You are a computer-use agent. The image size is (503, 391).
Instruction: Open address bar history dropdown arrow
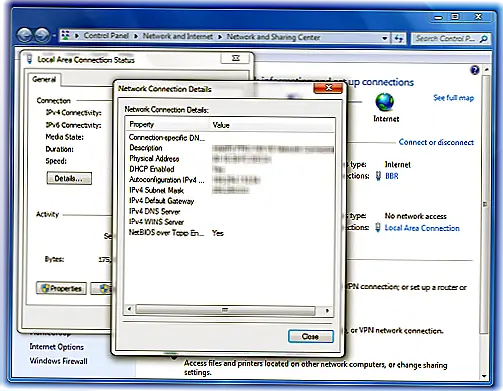pyautogui.click(x=384, y=38)
